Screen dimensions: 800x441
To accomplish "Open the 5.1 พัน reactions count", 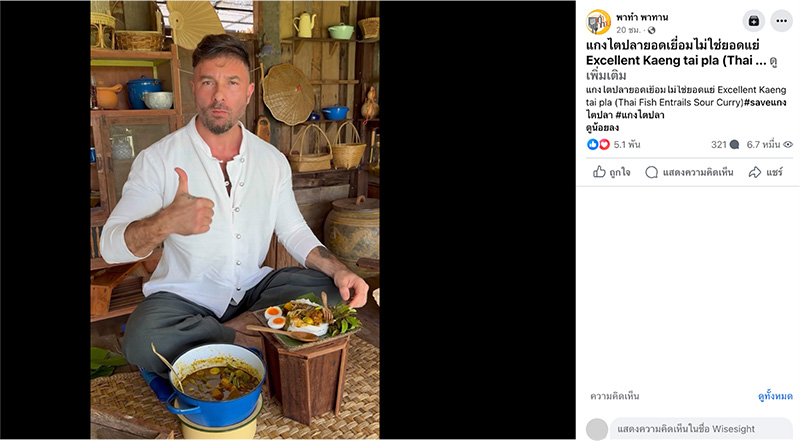I will pos(627,144).
